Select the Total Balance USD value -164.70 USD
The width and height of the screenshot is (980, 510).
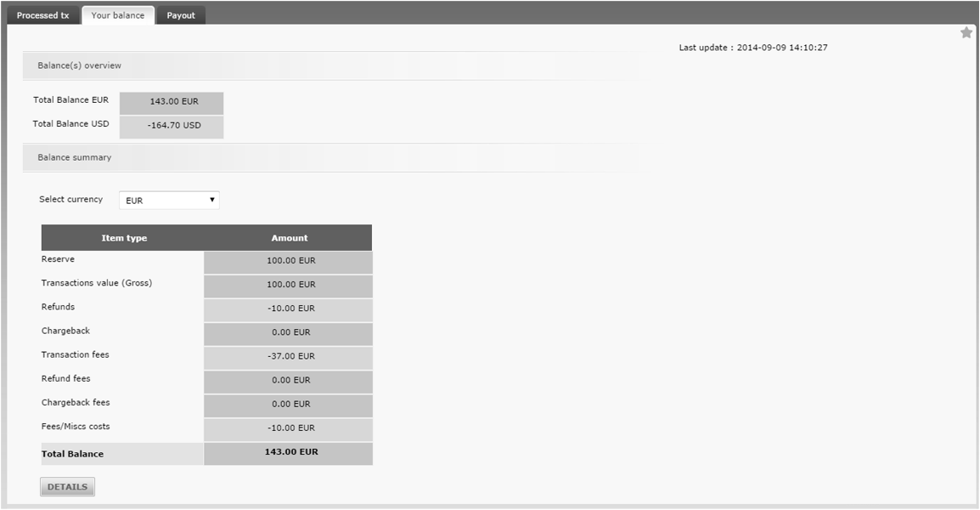[x=173, y=126]
